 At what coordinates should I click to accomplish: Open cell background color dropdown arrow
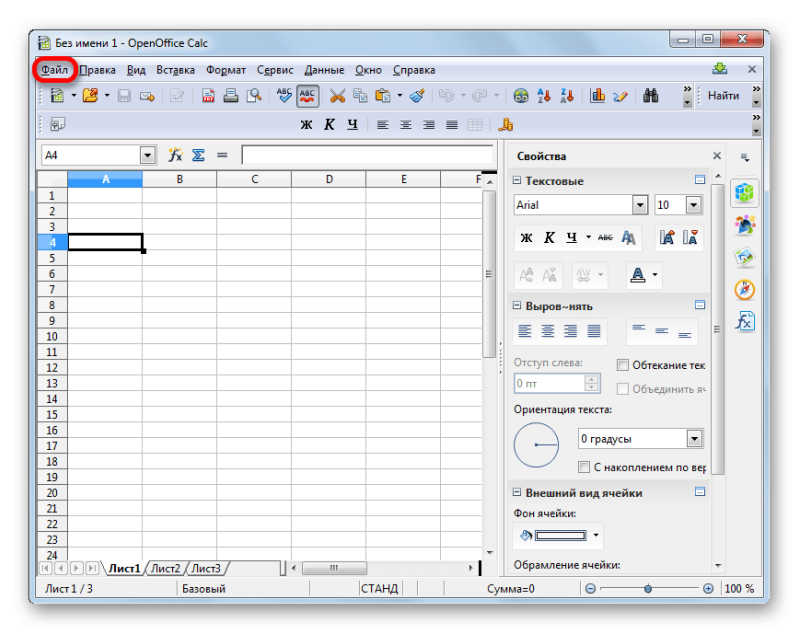click(596, 535)
